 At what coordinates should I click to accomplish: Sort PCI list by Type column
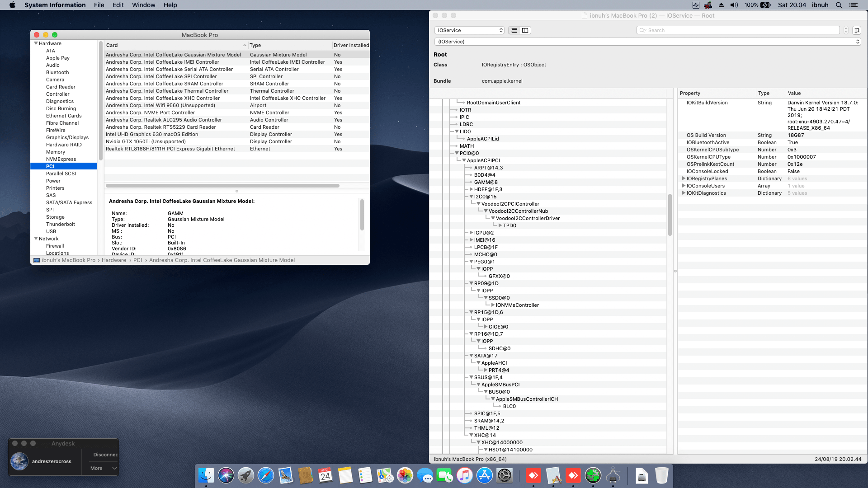coord(290,45)
